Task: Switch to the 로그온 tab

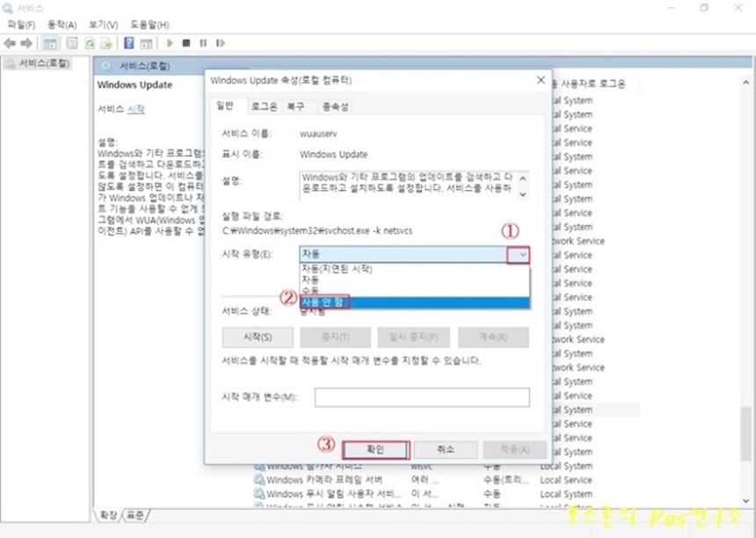Action: pos(265,106)
